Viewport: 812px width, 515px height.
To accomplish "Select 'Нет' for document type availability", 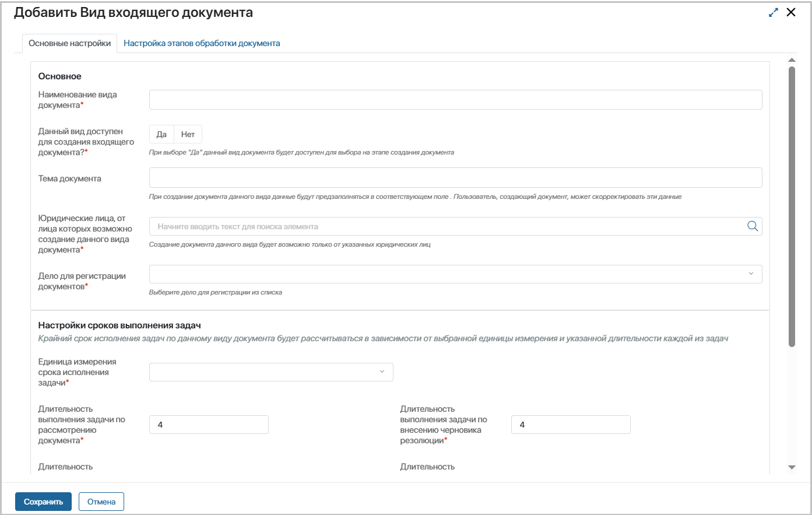I will point(188,134).
